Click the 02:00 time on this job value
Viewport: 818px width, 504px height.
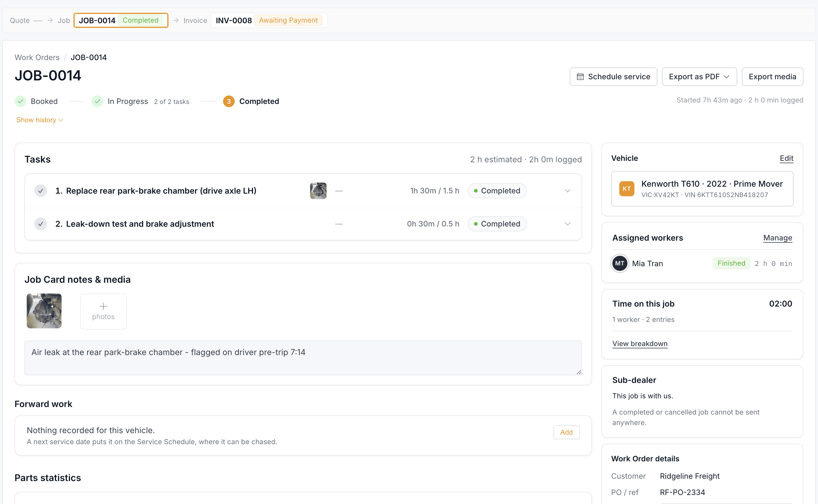click(780, 304)
